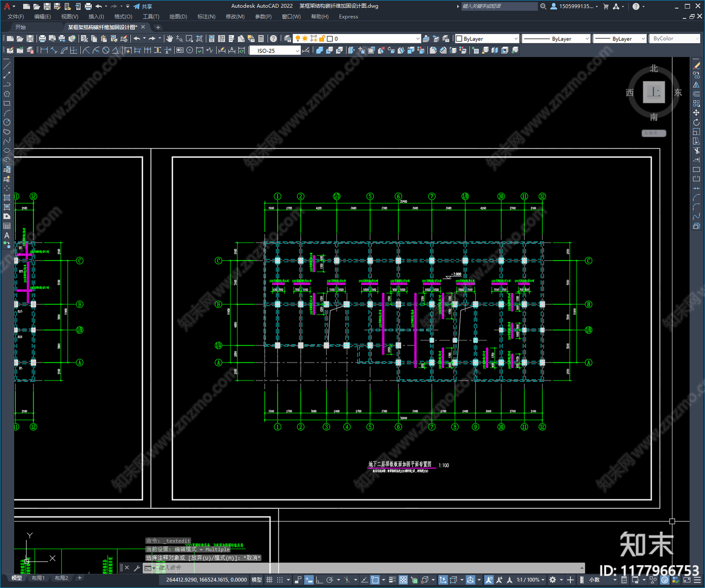
Task: Click the 上 face of the ViewCube
Action: [x=654, y=93]
